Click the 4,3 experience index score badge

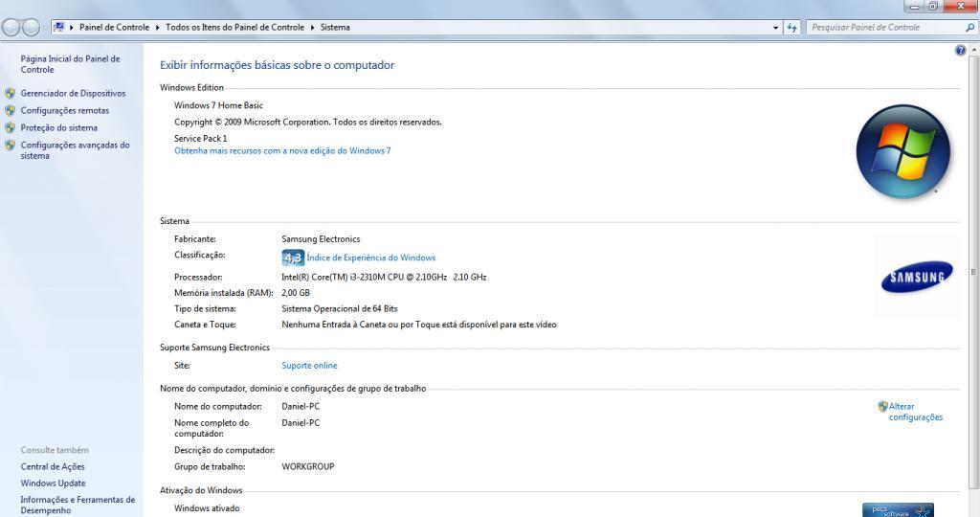293,258
